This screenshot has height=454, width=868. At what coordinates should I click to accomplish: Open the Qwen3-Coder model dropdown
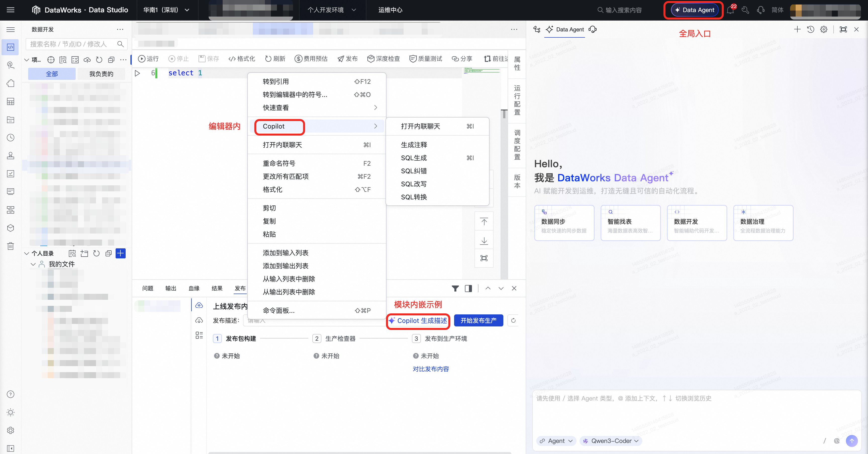pyautogui.click(x=611, y=440)
